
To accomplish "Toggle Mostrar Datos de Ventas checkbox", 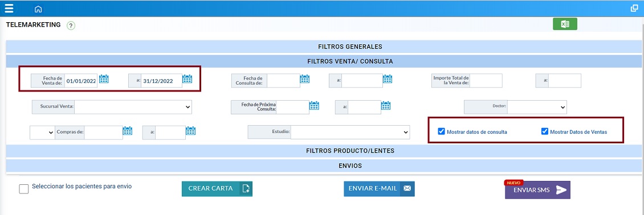I will pos(545,132).
